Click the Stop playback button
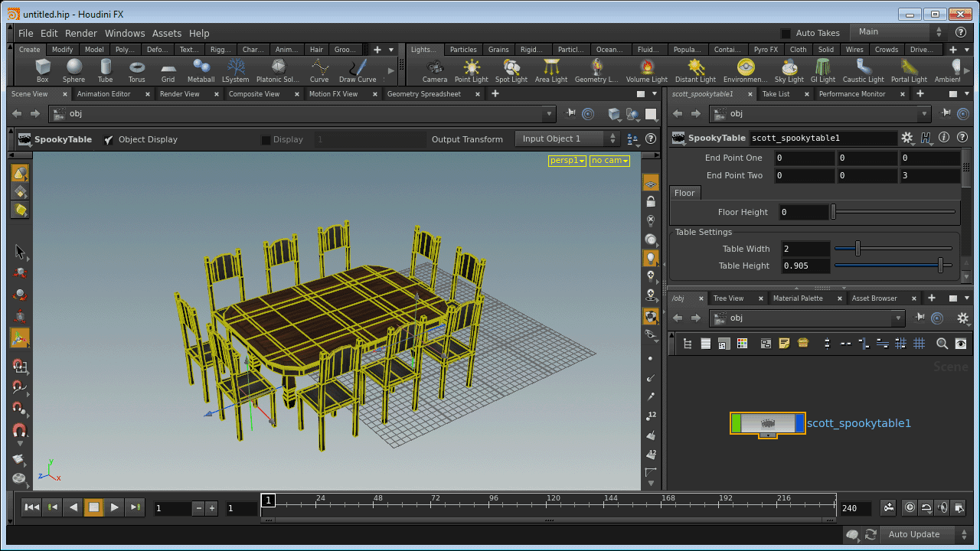Viewport: 980px width, 551px height. pyautogui.click(x=93, y=507)
